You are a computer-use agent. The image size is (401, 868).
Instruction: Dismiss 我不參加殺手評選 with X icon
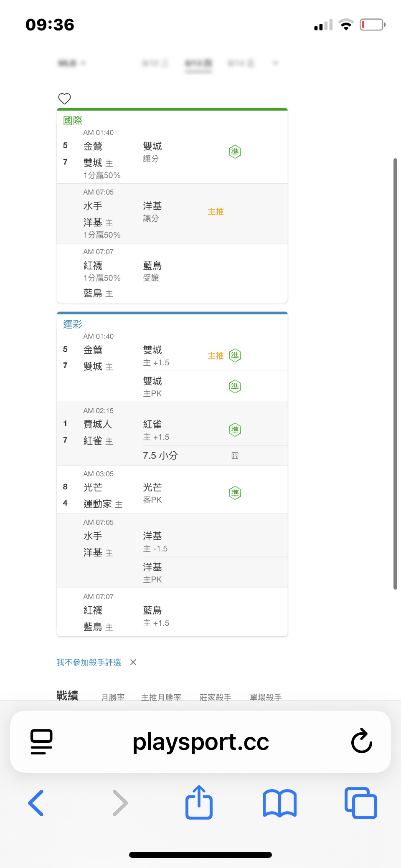133,662
